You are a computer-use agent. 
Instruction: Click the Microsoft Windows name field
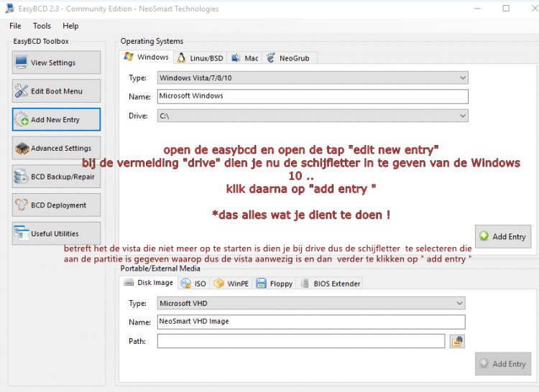click(313, 96)
